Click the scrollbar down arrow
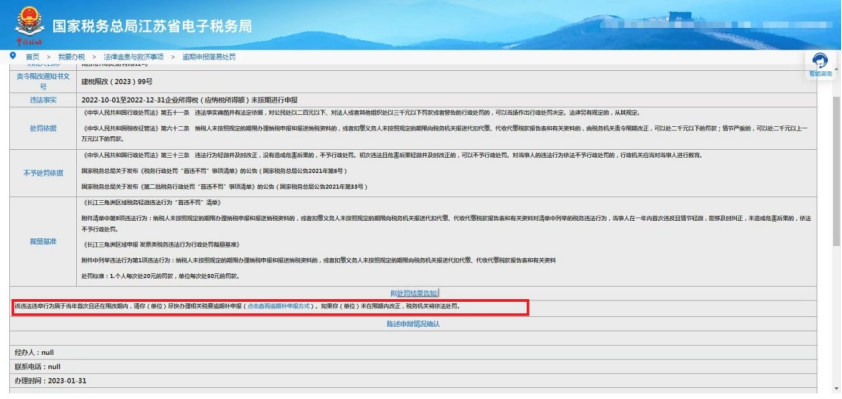 tap(837, 394)
